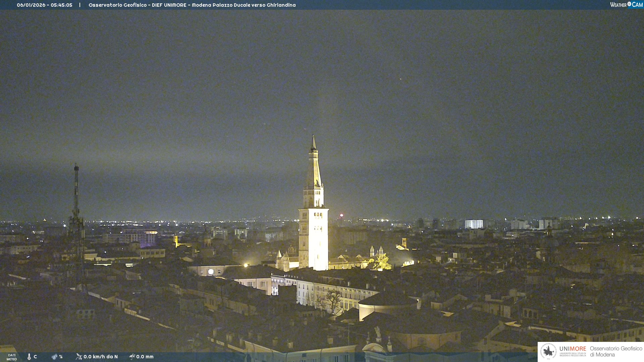
Task: Click the 0.0 km/h da N wind reading
Action: click(101, 357)
